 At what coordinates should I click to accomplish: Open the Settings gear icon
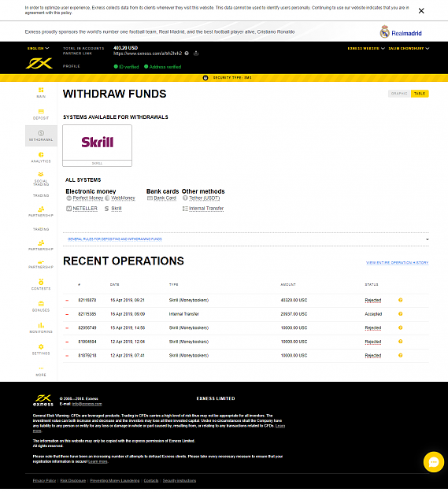41,346
